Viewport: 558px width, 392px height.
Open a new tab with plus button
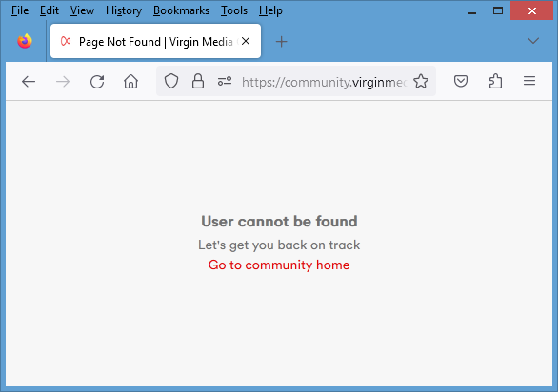[x=281, y=42]
